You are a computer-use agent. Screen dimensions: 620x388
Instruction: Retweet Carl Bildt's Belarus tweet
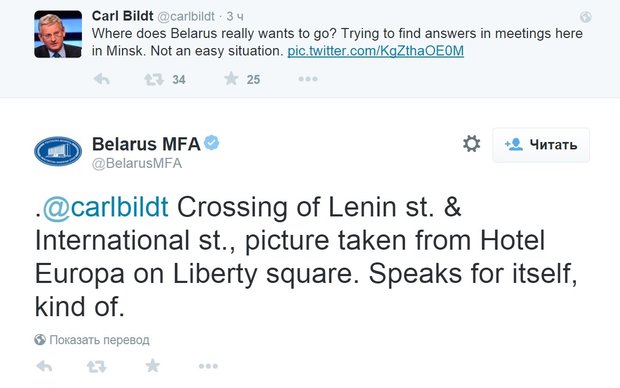pyautogui.click(x=154, y=79)
